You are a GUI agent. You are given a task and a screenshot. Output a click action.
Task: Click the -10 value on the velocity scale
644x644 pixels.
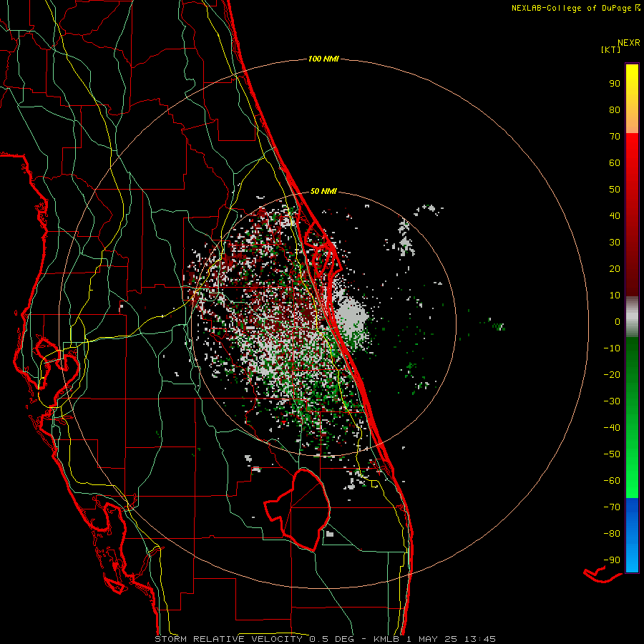(612, 348)
